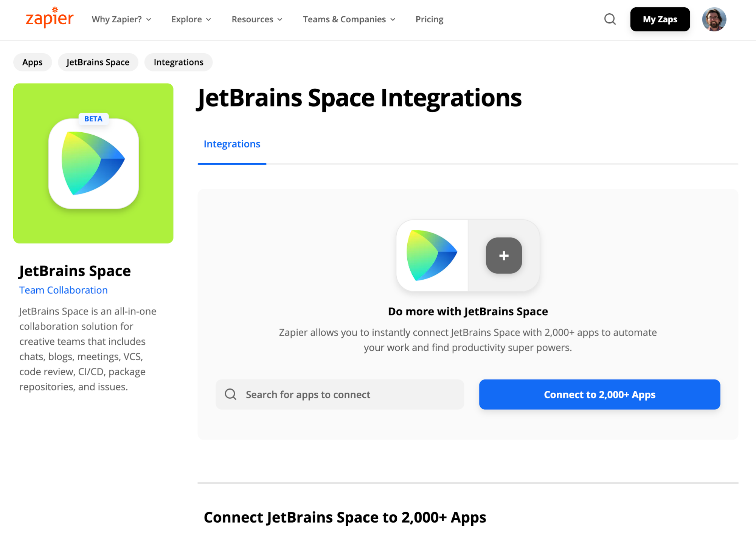This screenshot has width=756, height=542.
Task: Click the Team Collaboration category link
Action: pos(64,290)
